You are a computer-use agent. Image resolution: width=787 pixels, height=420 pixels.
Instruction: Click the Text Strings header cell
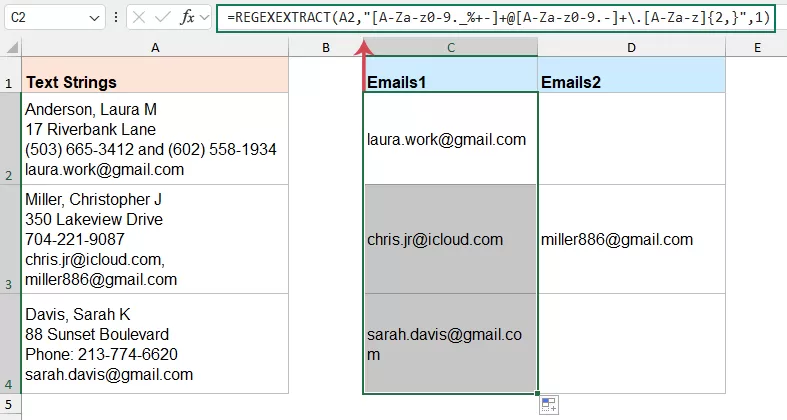[x=155, y=75]
